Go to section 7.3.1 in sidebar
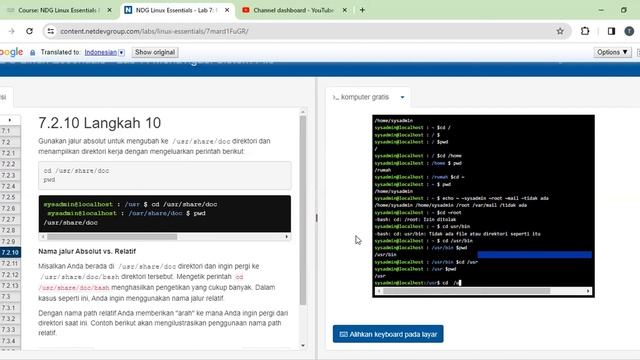The width and height of the screenshot is (640, 360). point(10,307)
